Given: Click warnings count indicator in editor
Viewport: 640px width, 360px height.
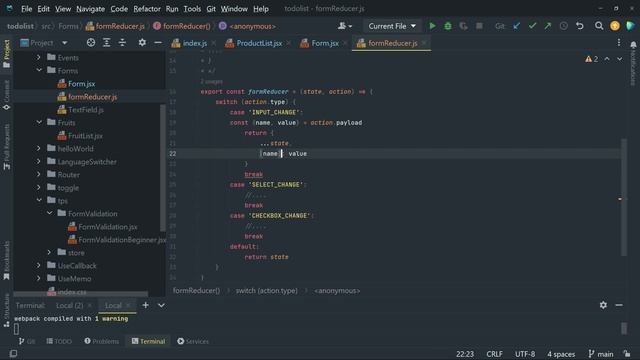Looking at the screenshot, I should point(591,59).
